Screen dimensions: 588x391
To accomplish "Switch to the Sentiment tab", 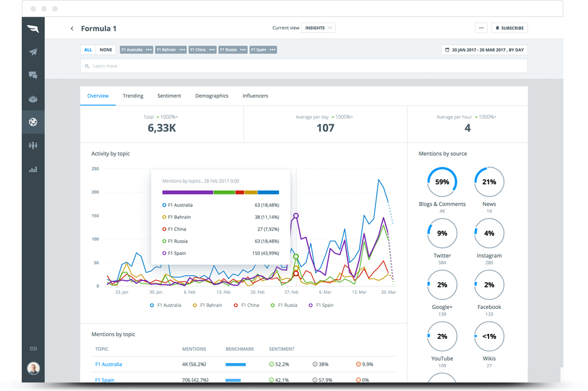I will (x=169, y=96).
